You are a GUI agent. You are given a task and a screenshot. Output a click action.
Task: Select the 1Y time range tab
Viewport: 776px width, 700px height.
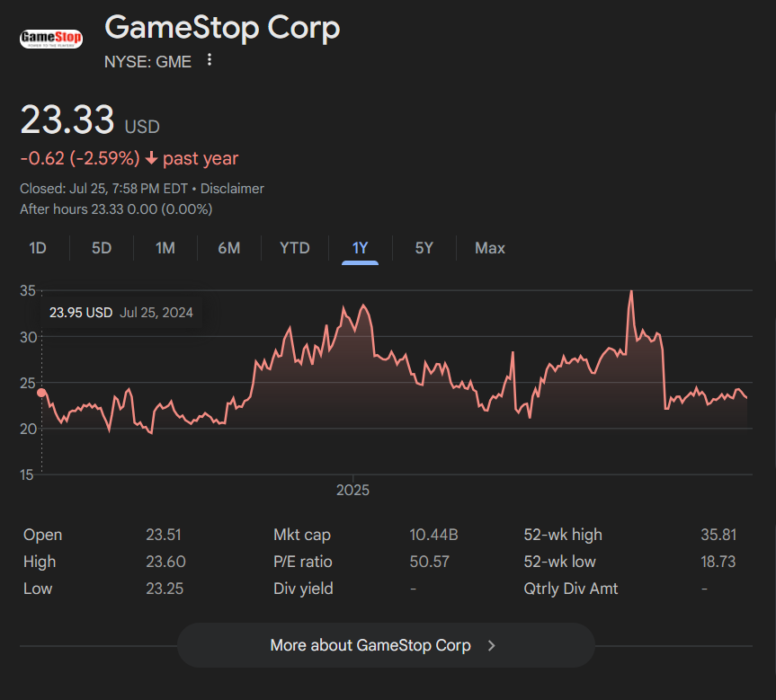(x=360, y=248)
